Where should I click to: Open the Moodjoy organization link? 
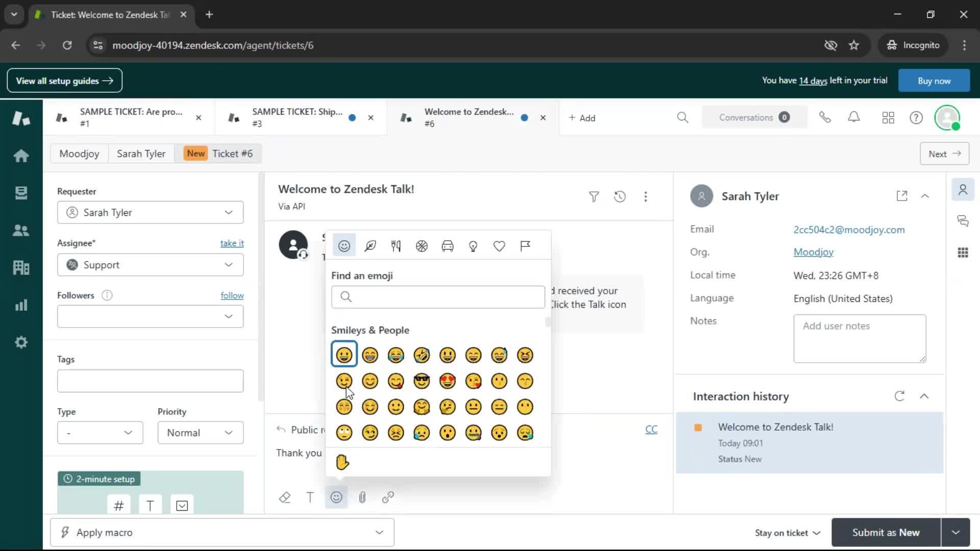click(813, 252)
